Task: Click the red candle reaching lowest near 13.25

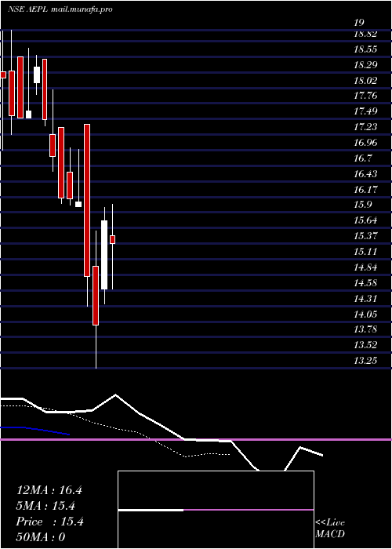Action: pos(96,296)
